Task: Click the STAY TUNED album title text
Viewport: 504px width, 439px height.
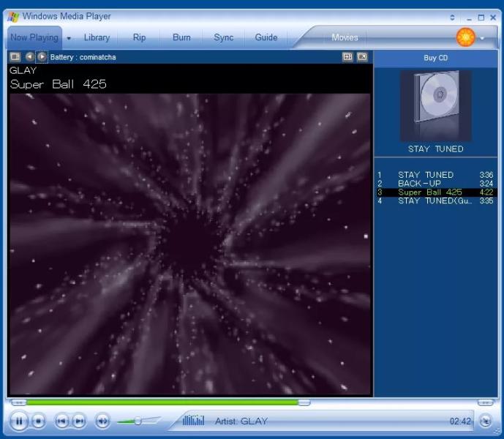Action: [435, 149]
